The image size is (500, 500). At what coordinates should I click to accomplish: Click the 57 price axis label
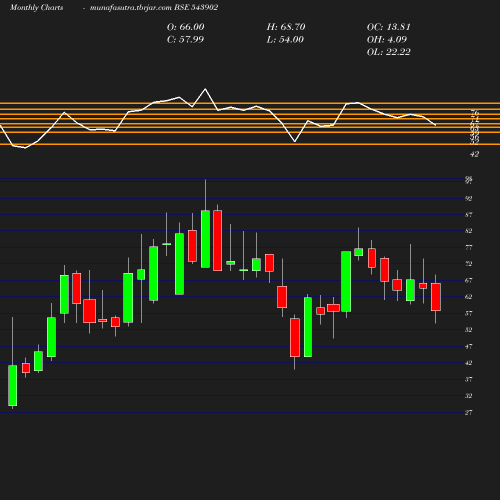[469, 313]
